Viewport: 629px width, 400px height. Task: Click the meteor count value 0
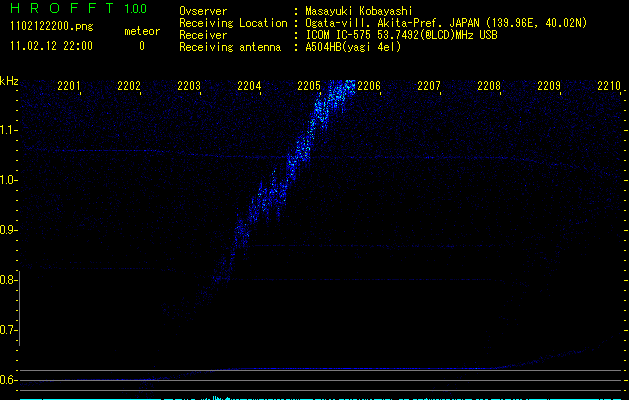click(142, 46)
